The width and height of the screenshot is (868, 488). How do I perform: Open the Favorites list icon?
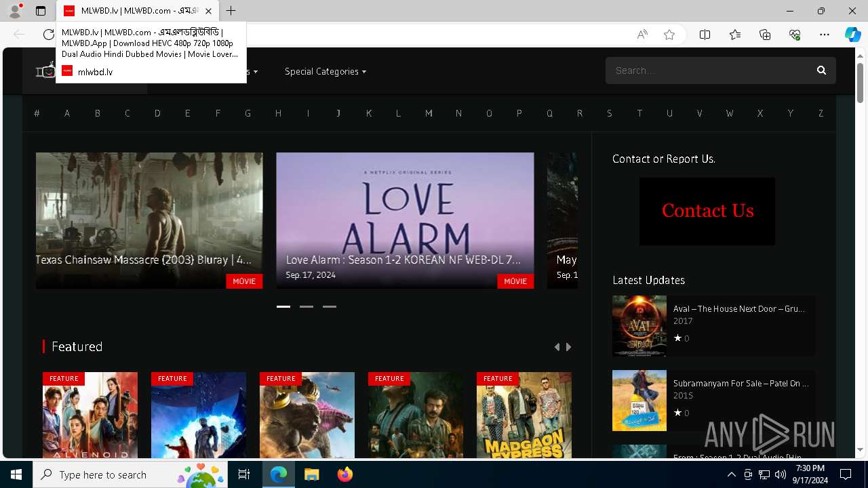(735, 35)
